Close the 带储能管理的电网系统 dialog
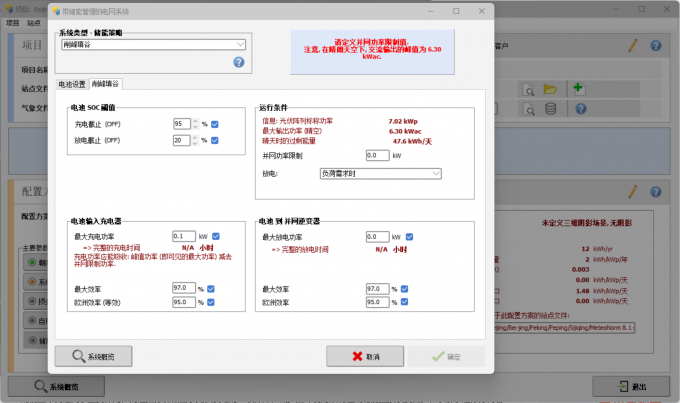 pos(481,11)
